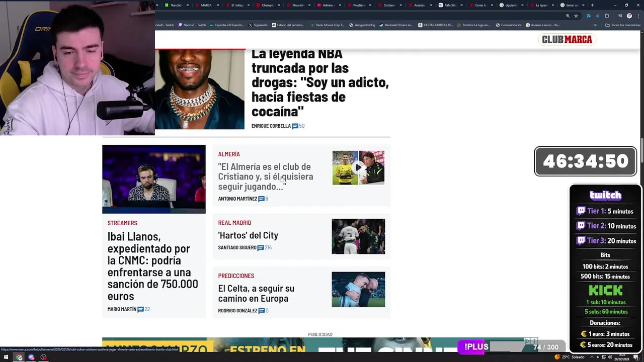644x362 pixels.
Task: Open the weather '25°C Soleado' widget
Action: coord(569,357)
